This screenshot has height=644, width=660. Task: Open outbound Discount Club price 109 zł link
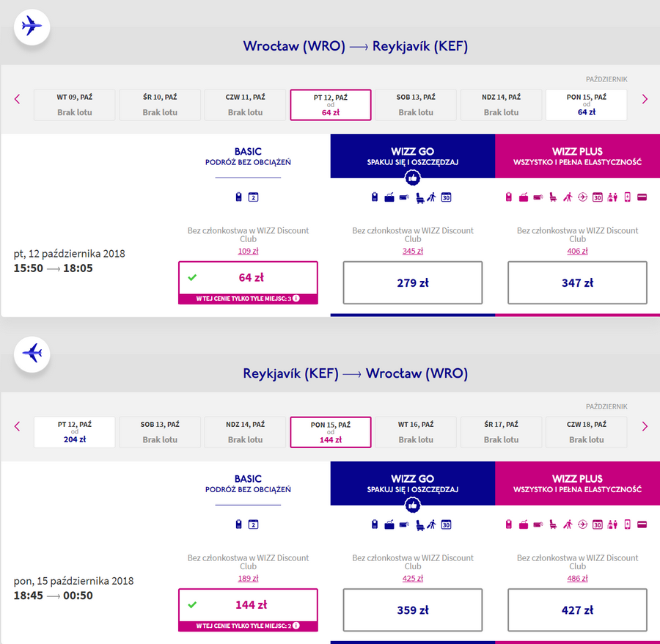[248, 251]
